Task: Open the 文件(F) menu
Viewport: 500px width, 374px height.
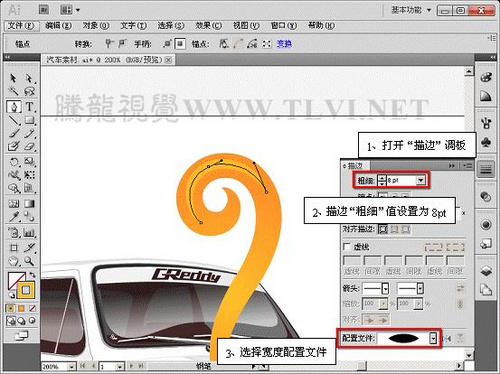Action: click(x=21, y=26)
